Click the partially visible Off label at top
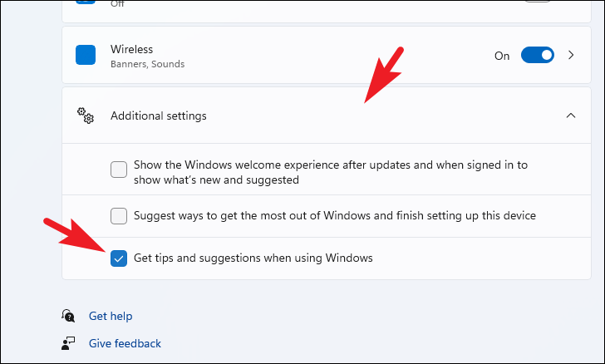The image size is (605, 364). 117,4
